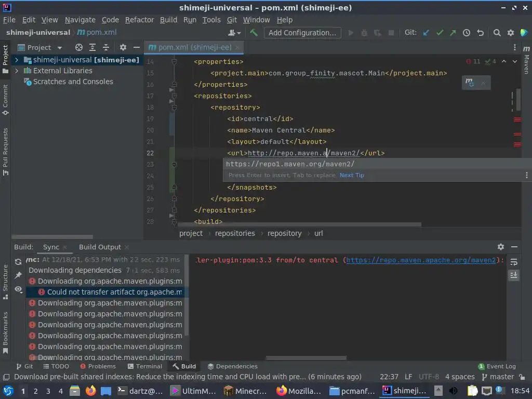
Task: Open completion popup more options dots
Action: [526, 175]
